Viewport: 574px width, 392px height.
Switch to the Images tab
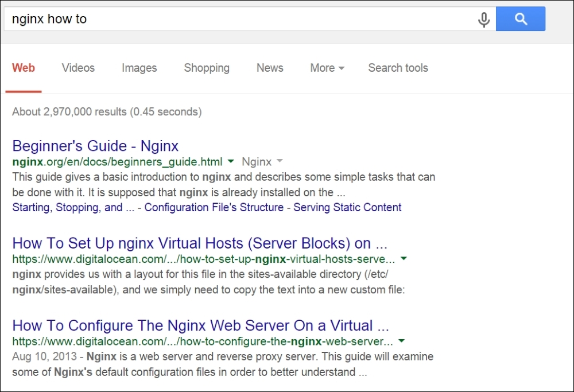tap(139, 68)
